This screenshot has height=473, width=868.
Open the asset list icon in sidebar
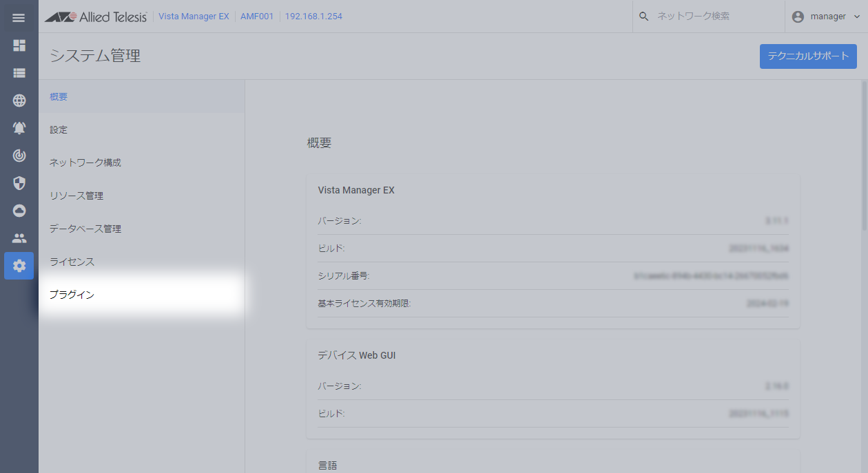pos(19,72)
